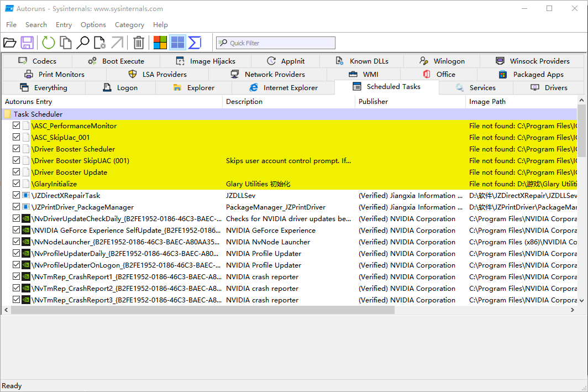The height and width of the screenshot is (392, 588).
Task: Sort by the Autoruns Entry column header
Action: 112,102
